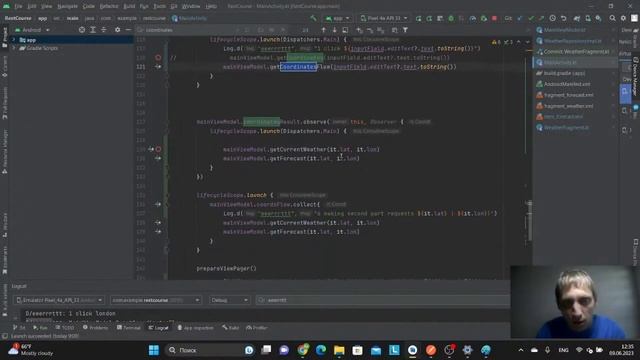
Task: Click the Git Push green arrow
Action: point(541,18)
